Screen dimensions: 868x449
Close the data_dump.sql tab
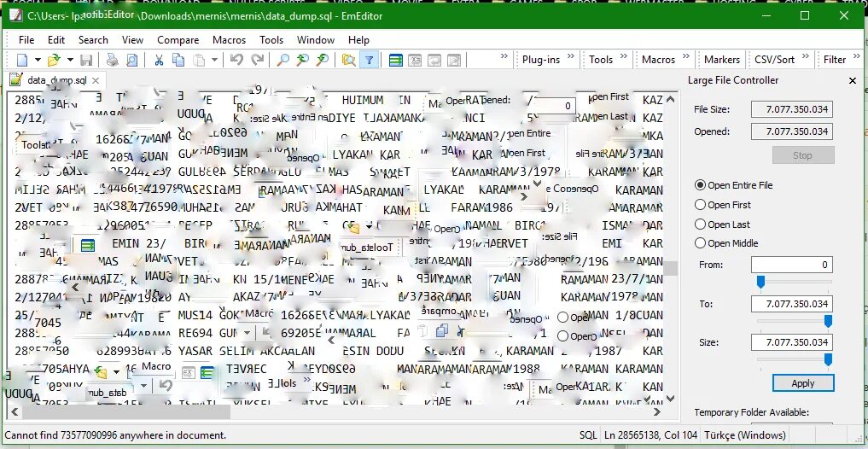[96, 81]
